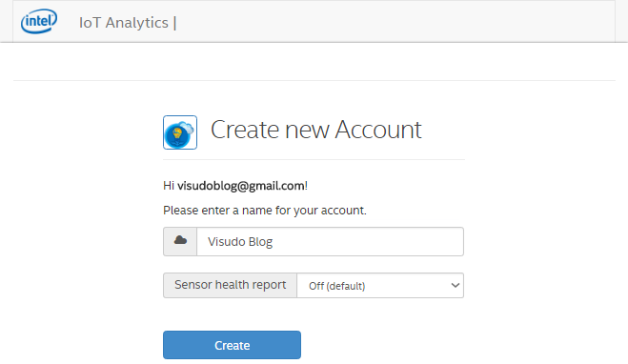
Task: Click the Visudo Blog text in field
Action: tap(240, 242)
